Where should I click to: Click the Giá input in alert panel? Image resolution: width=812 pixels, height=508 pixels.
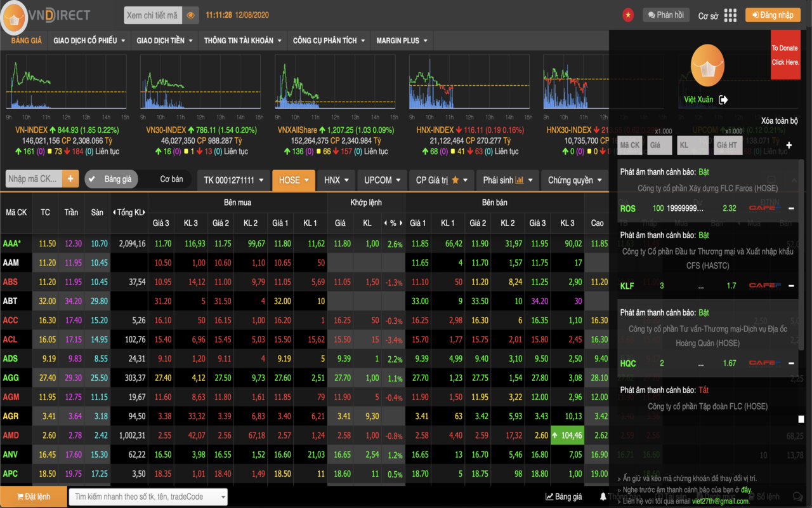tap(659, 145)
